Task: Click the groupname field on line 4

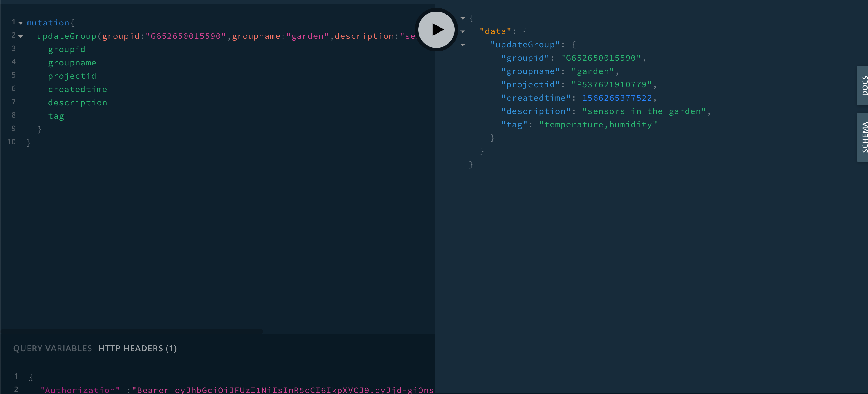Action: click(x=72, y=63)
